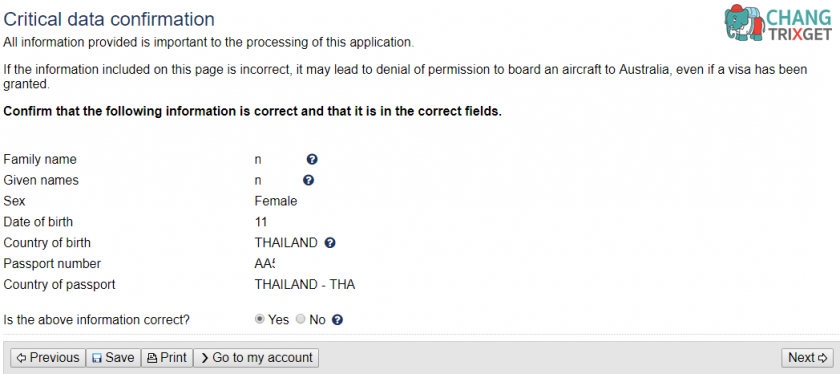840x374 pixels.
Task: Go to my account
Action: [256, 357]
